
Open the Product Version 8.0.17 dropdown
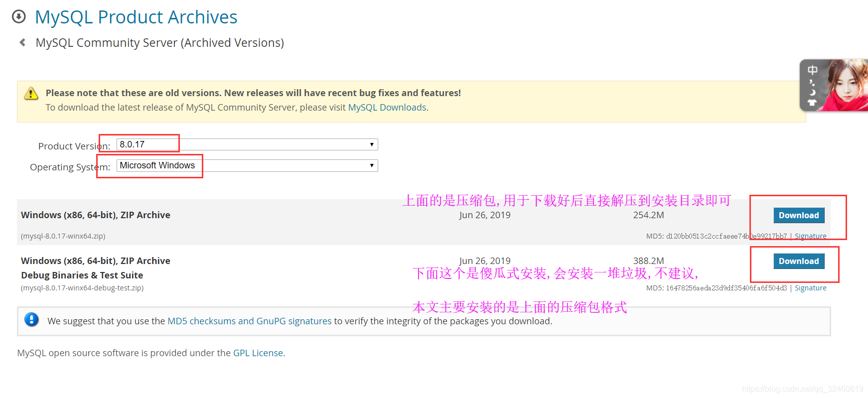[247, 144]
